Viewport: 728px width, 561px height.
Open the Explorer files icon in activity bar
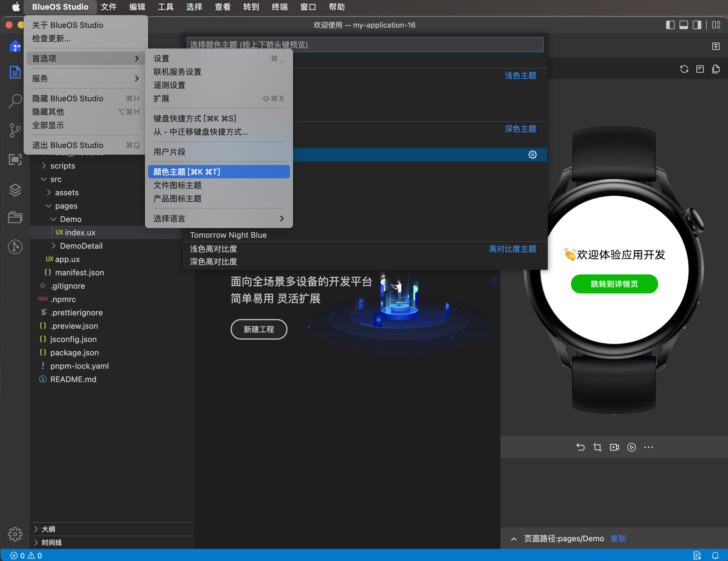tap(15, 72)
